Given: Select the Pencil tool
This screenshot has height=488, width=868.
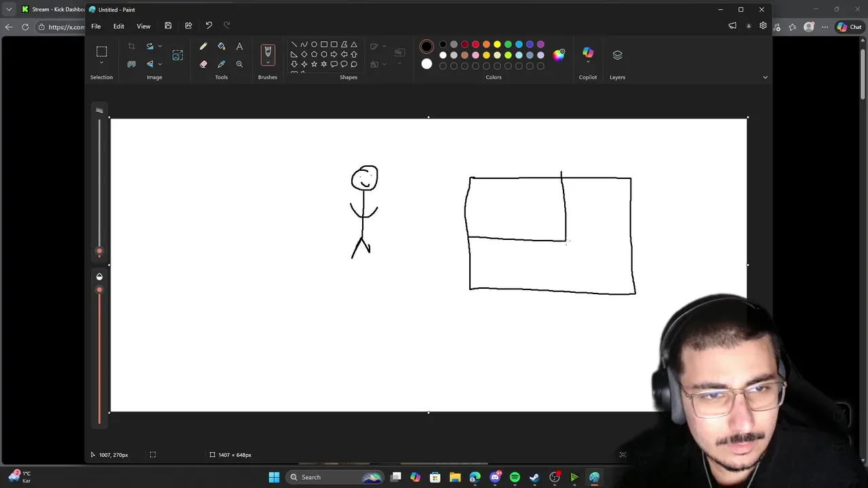Looking at the screenshot, I should coord(203,46).
